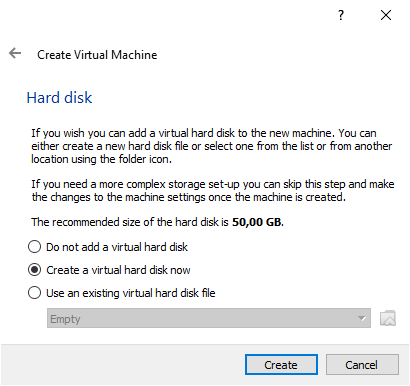Open the Empty hard disk file combo box
Image resolution: width=410 pixels, height=386 pixels.
[209, 318]
